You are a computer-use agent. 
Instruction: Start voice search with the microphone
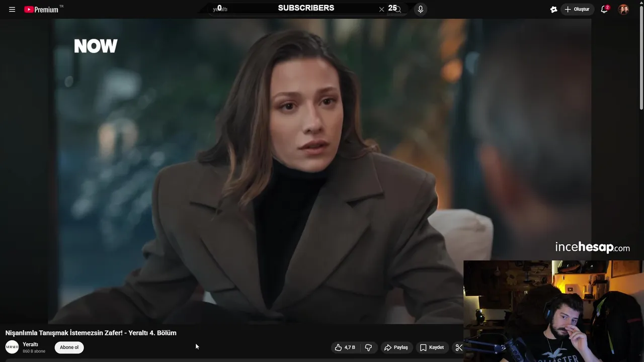click(x=421, y=9)
